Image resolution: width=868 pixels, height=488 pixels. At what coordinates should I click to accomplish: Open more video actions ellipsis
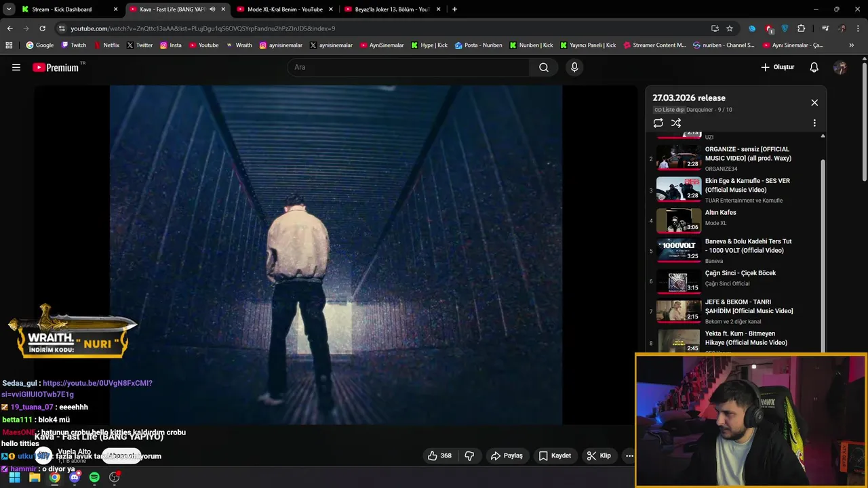(x=629, y=455)
